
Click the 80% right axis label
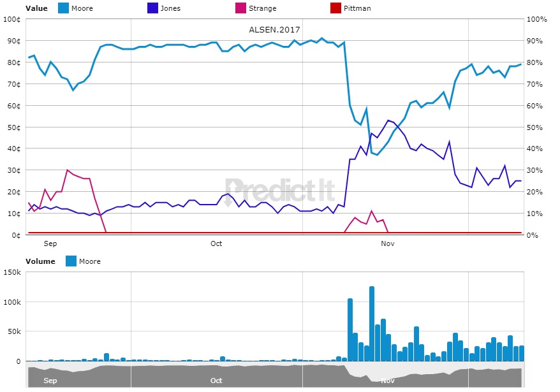534,62
